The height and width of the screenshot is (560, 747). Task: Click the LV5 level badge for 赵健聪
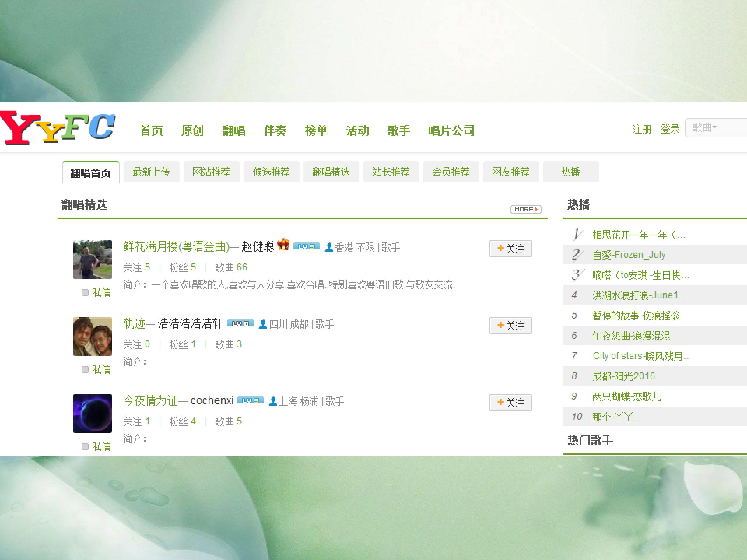point(306,246)
